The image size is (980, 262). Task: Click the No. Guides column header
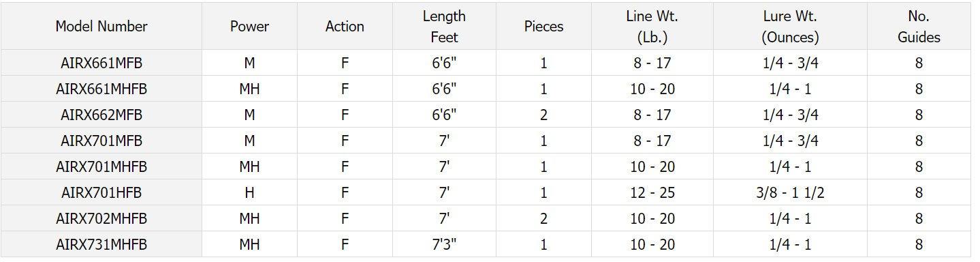coord(919,26)
